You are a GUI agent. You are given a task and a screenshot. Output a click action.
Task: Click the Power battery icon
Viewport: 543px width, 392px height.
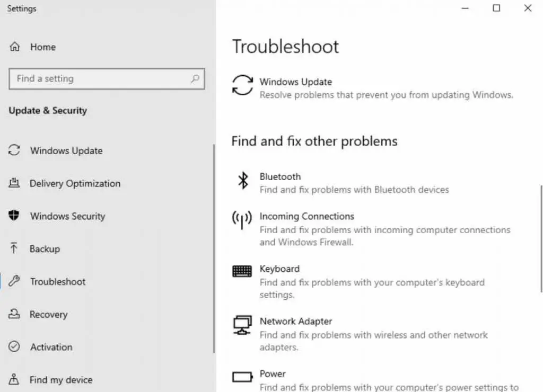(x=242, y=377)
